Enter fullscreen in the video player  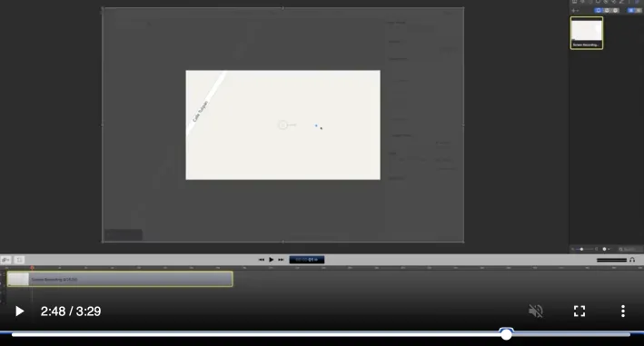[580, 311]
